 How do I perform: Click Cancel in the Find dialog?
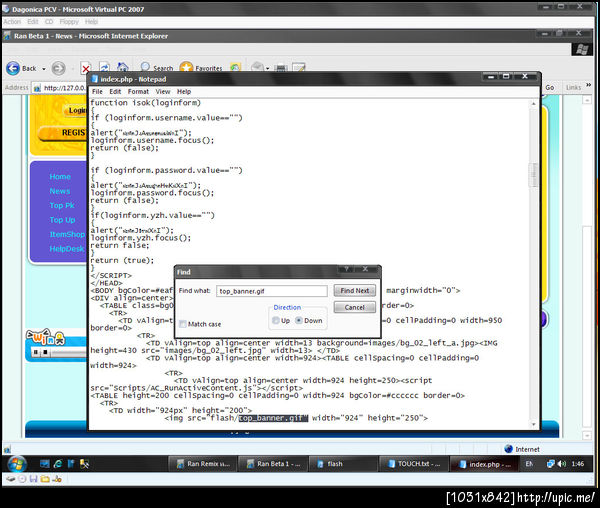pos(355,307)
